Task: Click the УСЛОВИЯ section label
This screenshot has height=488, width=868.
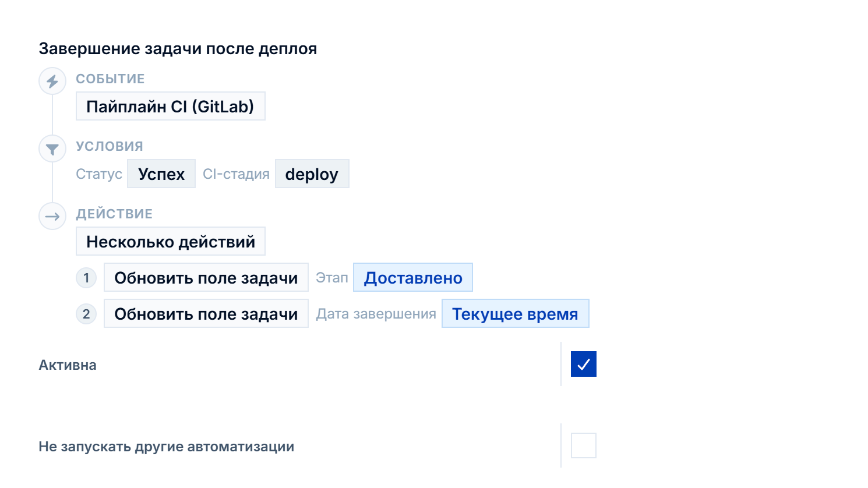Action: click(x=110, y=146)
